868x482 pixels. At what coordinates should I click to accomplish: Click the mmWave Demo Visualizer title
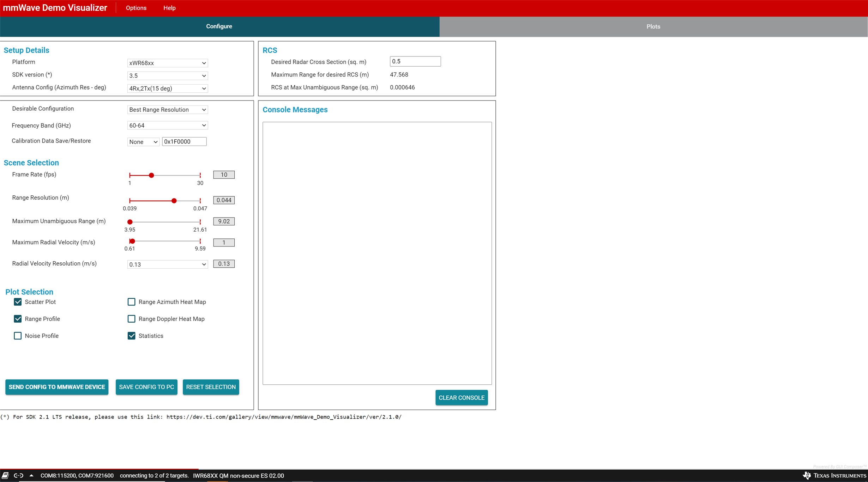(55, 8)
